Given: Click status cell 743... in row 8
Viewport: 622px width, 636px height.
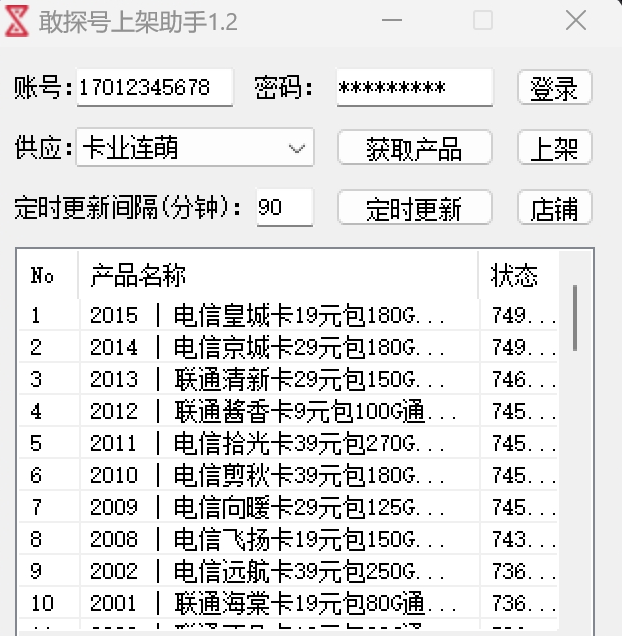Looking at the screenshot, I should click(519, 539).
